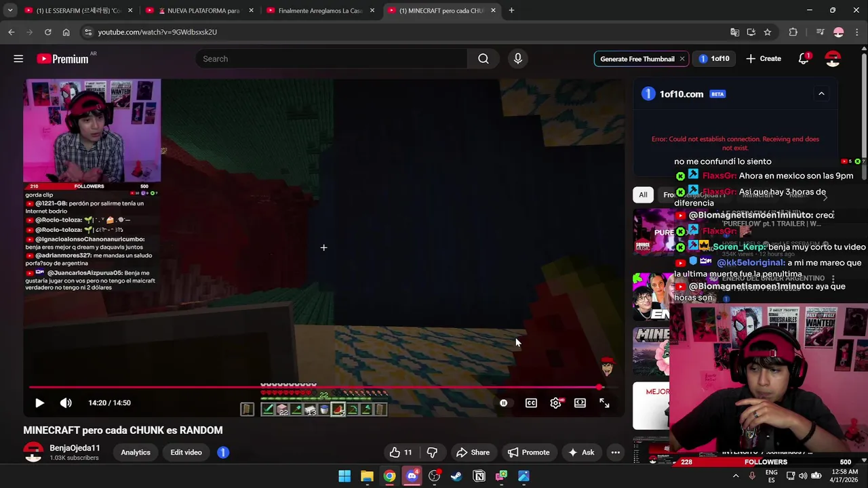Image resolution: width=868 pixels, height=488 pixels.
Task: Open BenjaOjeda11 channel avatar
Action: pos(33,452)
